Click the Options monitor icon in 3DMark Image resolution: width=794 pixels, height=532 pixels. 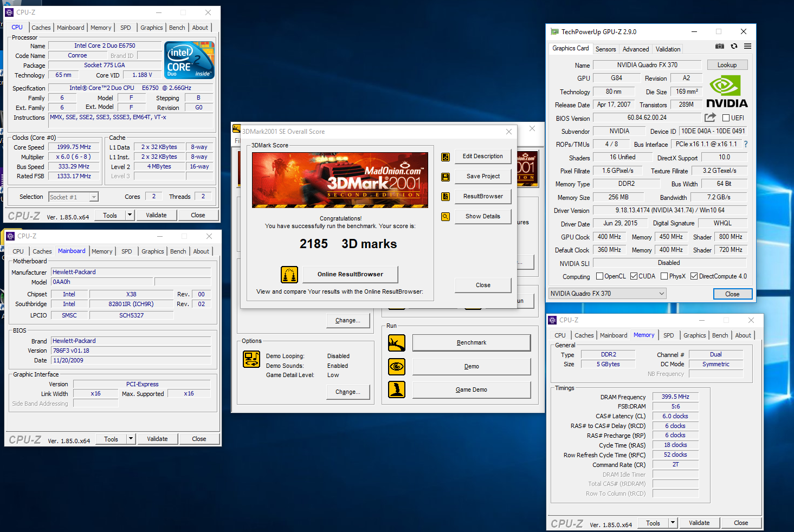point(251,359)
